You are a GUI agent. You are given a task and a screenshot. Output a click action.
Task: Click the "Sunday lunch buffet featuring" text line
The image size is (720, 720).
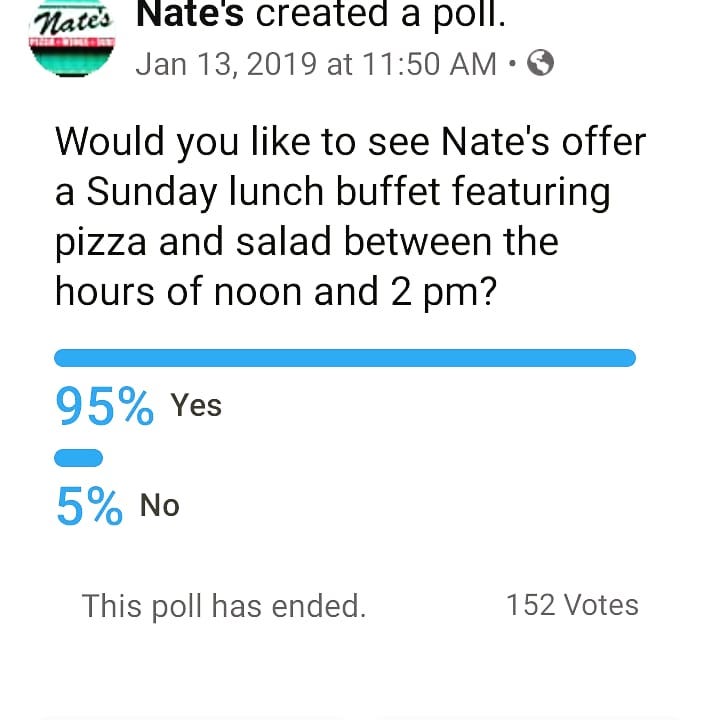click(332, 191)
